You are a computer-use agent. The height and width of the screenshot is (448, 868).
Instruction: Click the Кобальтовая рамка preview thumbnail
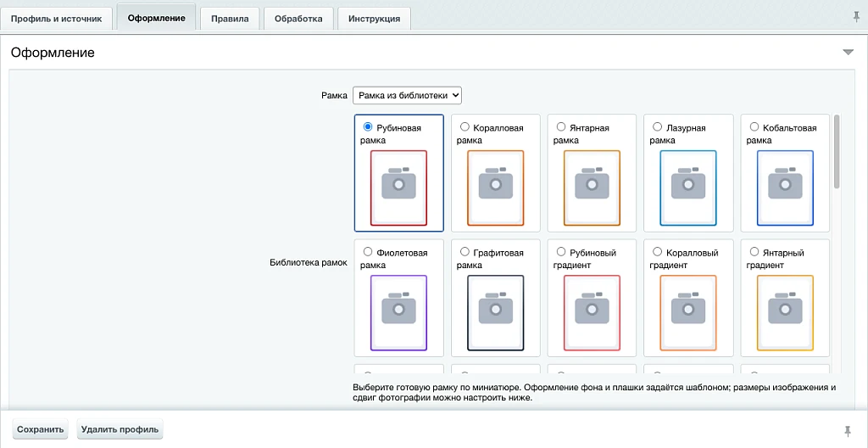pos(785,188)
